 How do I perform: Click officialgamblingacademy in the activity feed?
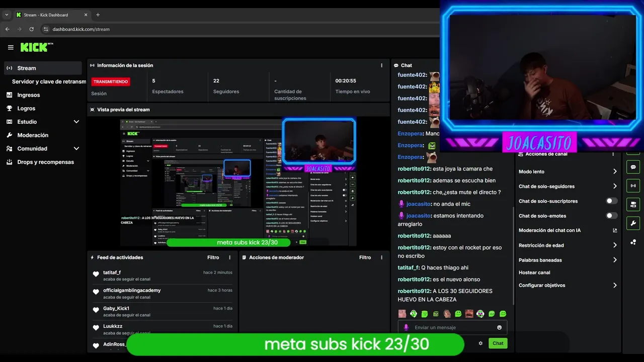(132, 290)
